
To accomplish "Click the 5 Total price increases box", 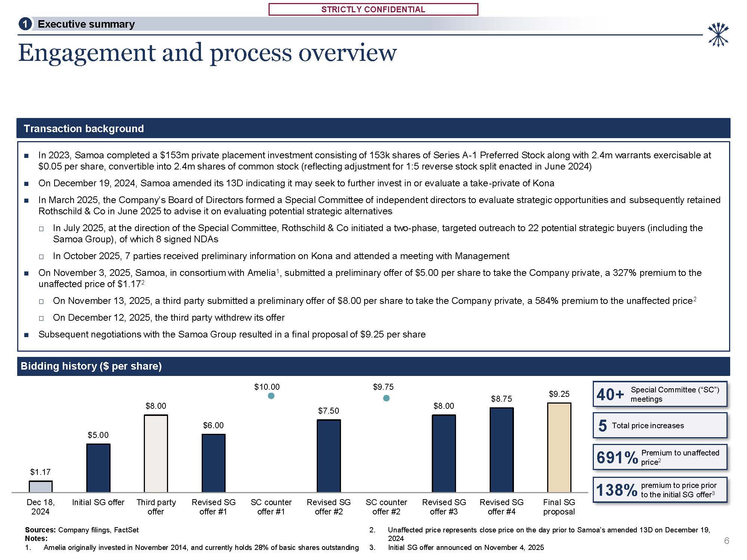I will click(660, 426).
